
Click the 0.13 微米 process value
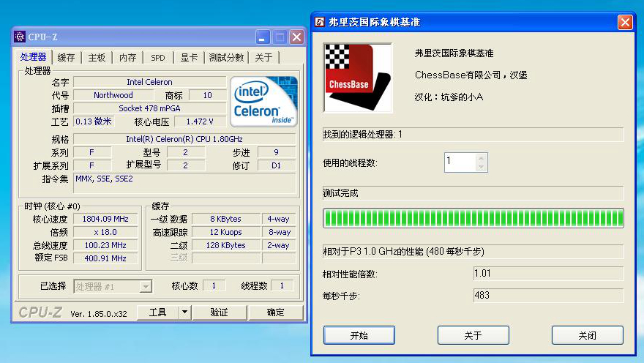[x=94, y=121]
